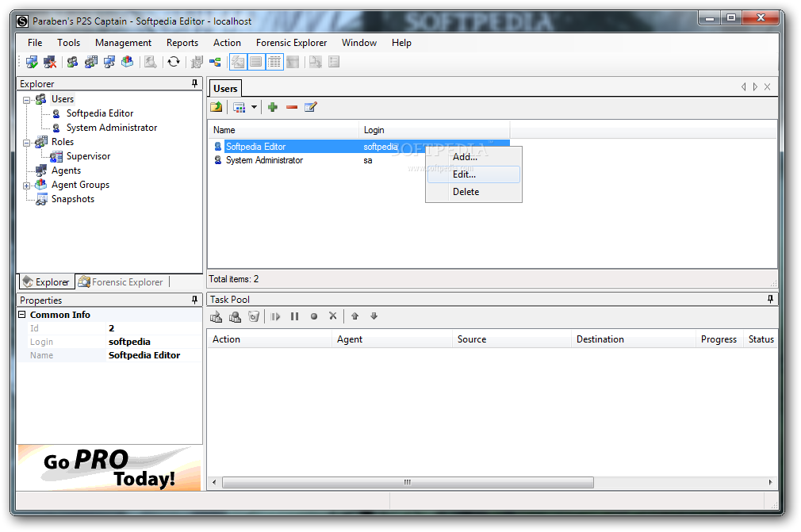The image size is (801, 532).
Task: Sort users by the Name column header
Action: (283, 130)
